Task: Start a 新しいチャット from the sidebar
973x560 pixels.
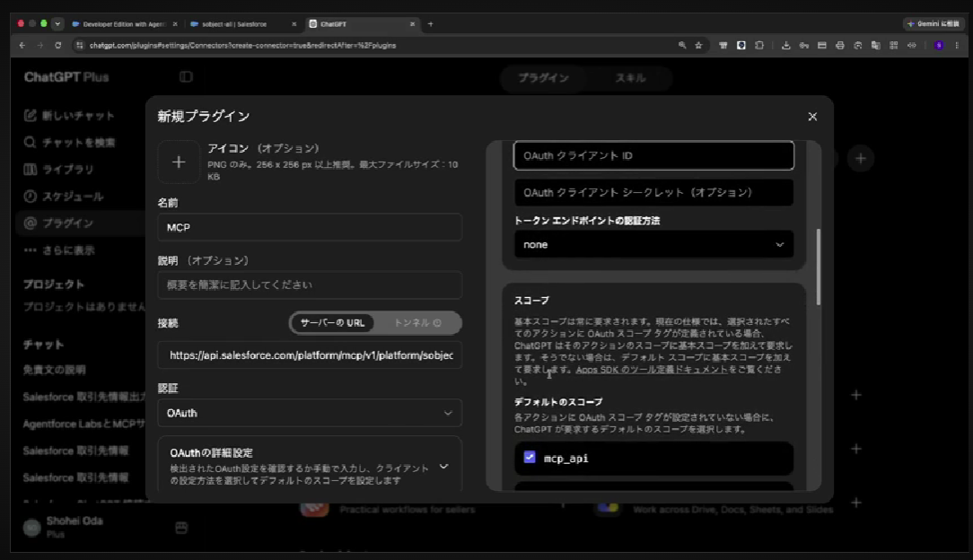Action: pos(69,116)
